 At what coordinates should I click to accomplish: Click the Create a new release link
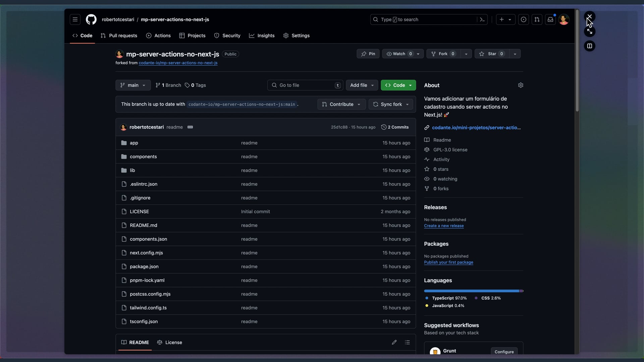(x=443, y=226)
